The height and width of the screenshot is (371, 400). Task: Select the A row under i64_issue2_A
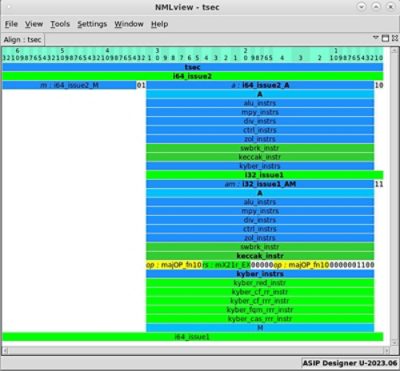pyautogui.click(x=260, y=94)
